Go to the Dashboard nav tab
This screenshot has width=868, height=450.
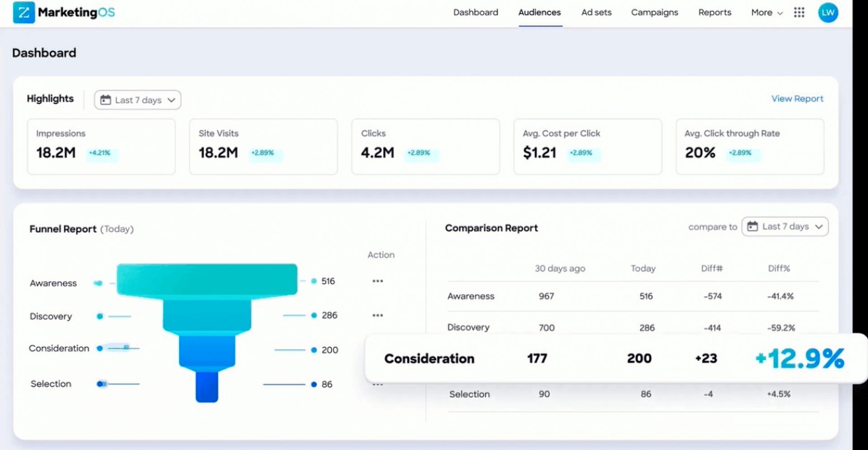point(476,13)
